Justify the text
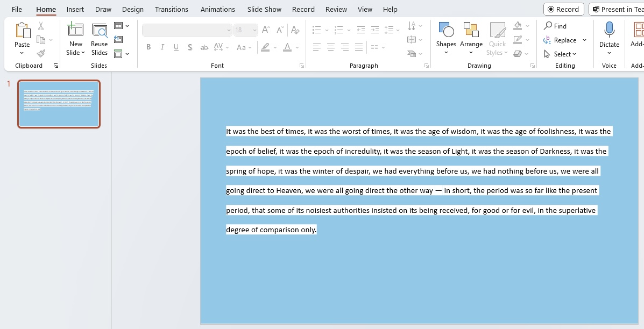The width and height of the screenshot is (644, 329). click(358, 47)
